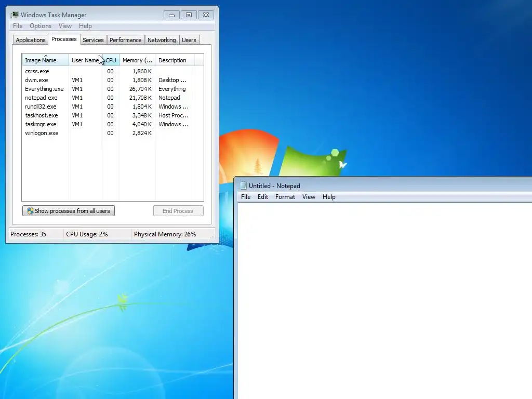This screenshot has height=399, width=532.
Task: Go to the Networking tab
Action: coord(162,40)
